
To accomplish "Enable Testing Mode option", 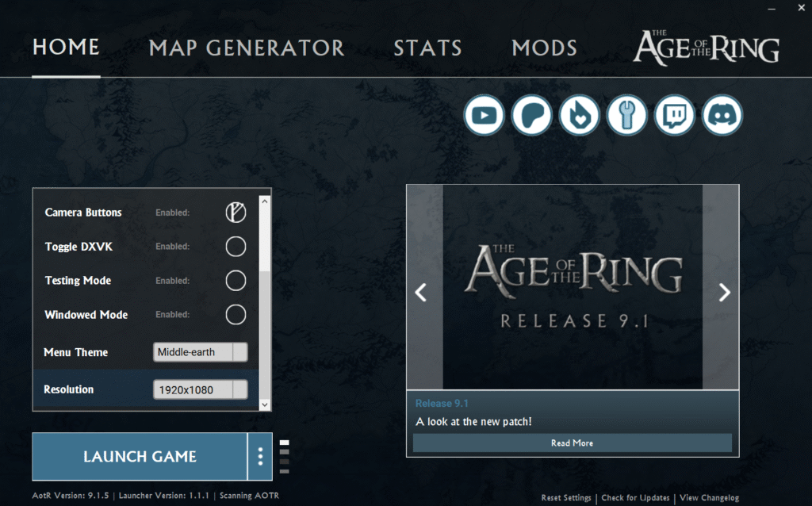I will 236,281.
